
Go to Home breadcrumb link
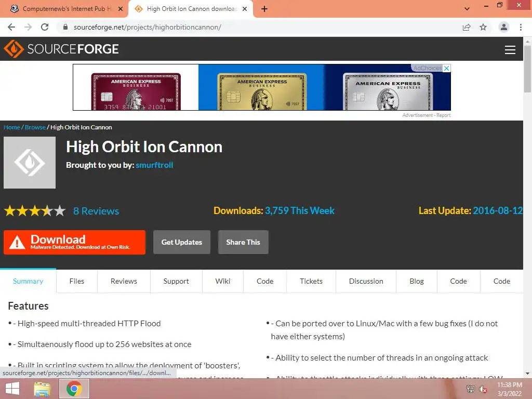point(12,127)
